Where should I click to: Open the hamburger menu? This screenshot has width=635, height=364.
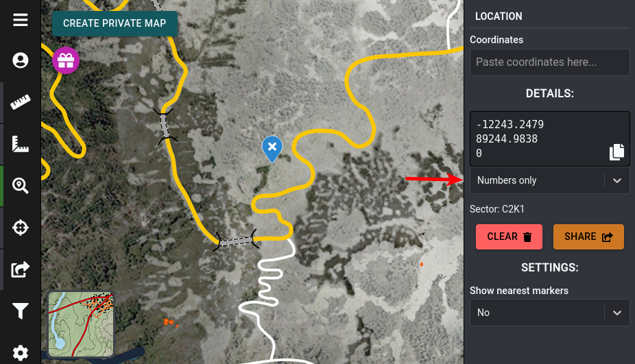(21, 19)
